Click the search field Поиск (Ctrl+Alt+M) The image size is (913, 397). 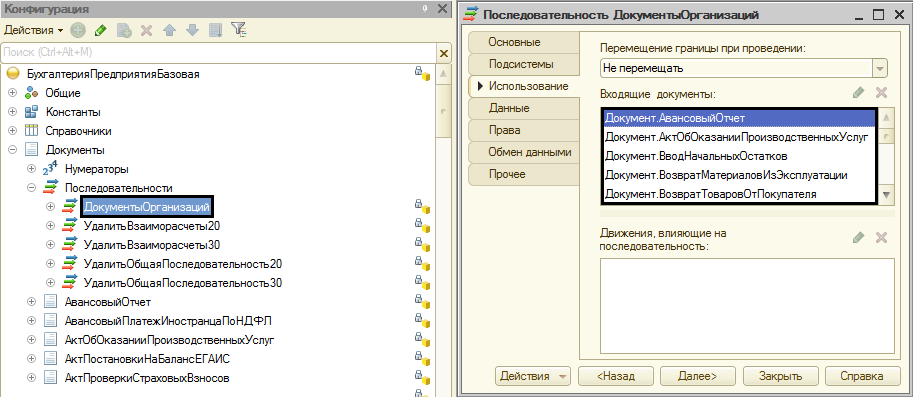tap(219, 52)
